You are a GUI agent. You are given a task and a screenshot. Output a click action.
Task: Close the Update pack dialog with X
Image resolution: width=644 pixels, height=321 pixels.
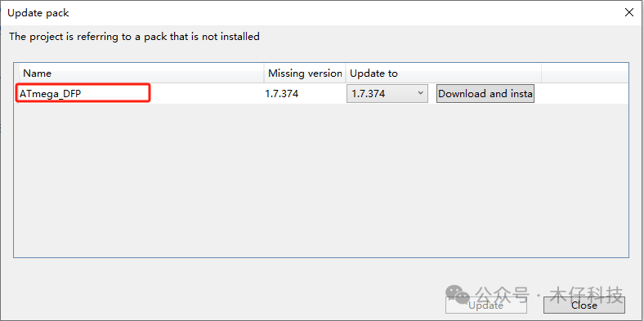click(x=628, y=13)
